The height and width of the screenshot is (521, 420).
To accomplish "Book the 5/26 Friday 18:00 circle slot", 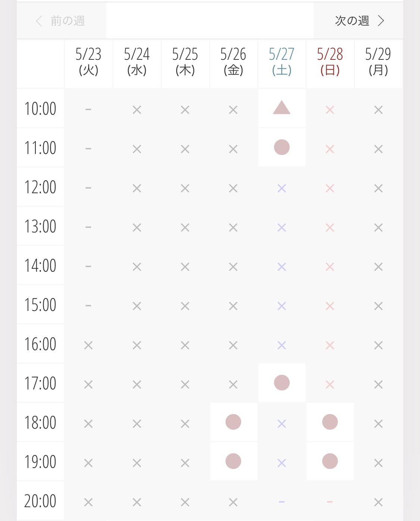I will (x=233, y=422).
